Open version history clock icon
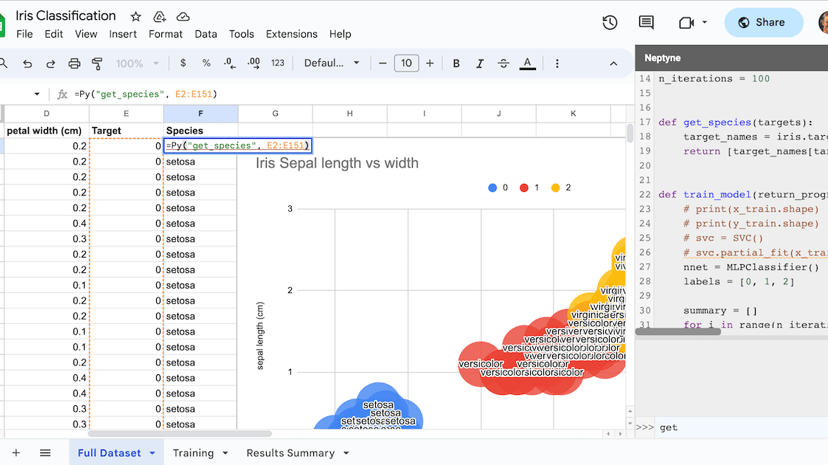The image size is (828, 465). click(x=610, y=23)
